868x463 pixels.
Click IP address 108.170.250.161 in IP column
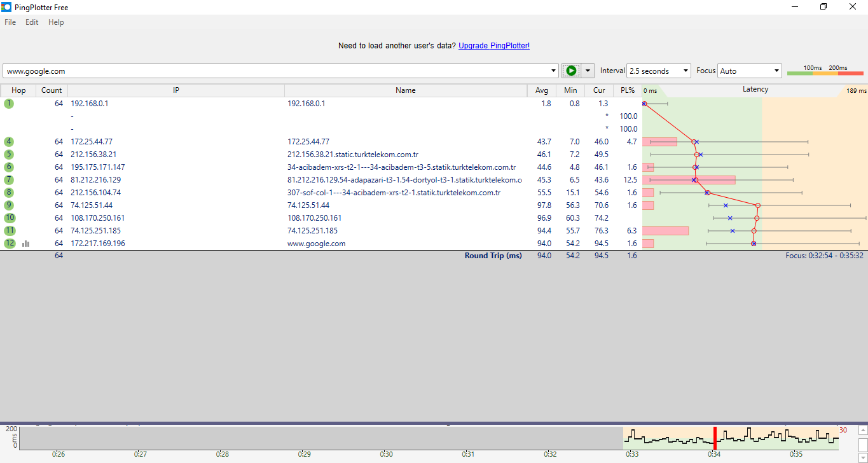[x=98, y=218]
